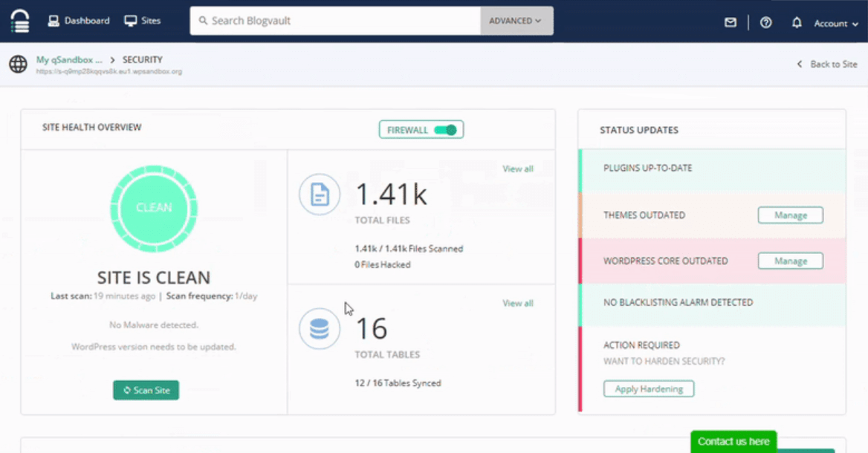Open the notifications bell icon
868x453 pixels.
pyautogui.click(x=797, y=23)
